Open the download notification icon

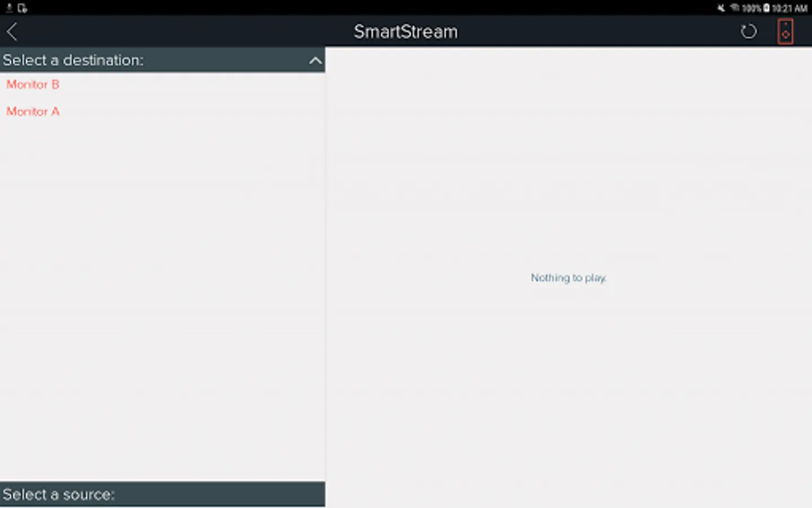click(x=9, y=8)
